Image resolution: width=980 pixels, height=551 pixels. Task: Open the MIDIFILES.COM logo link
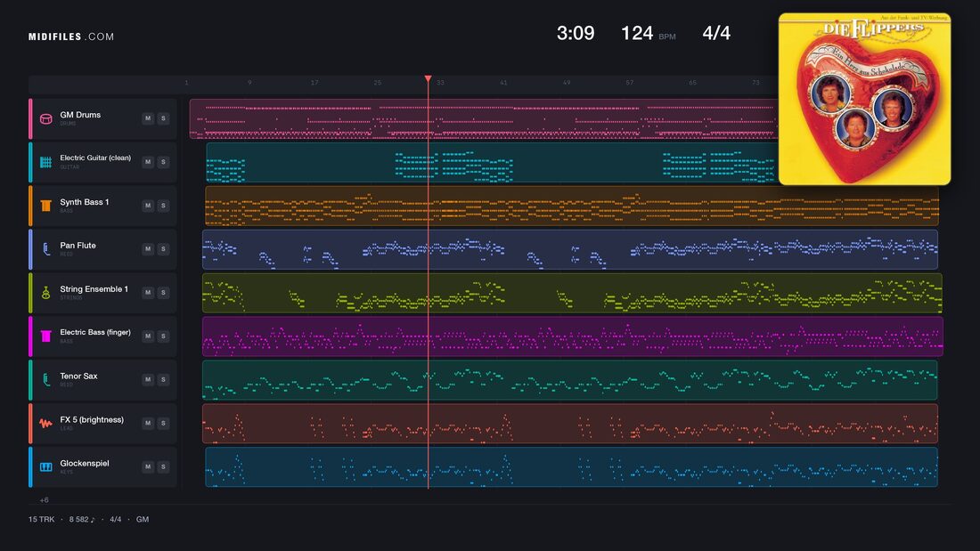[71, 36]
